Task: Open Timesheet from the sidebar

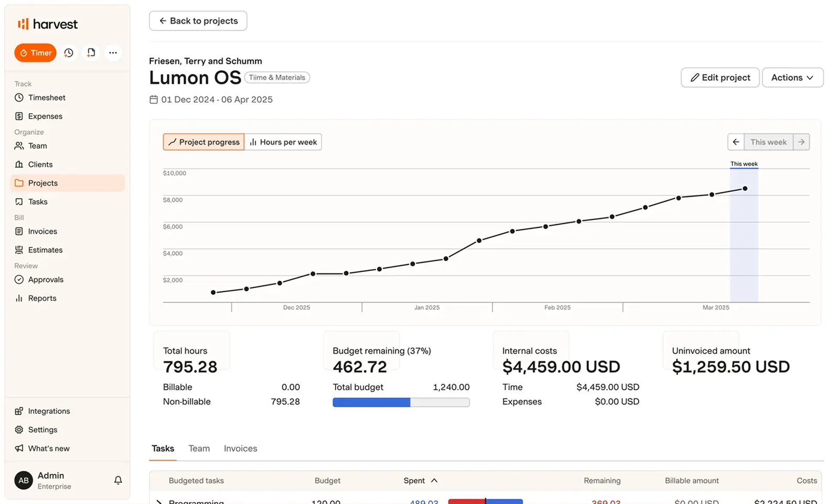Action: click(67, 97)
